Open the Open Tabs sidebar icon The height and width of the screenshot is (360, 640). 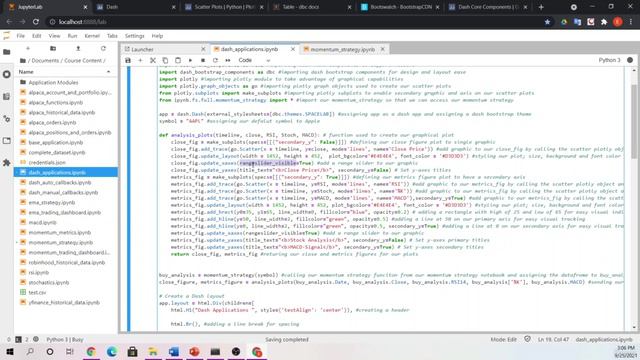click(x=7, y=141)
